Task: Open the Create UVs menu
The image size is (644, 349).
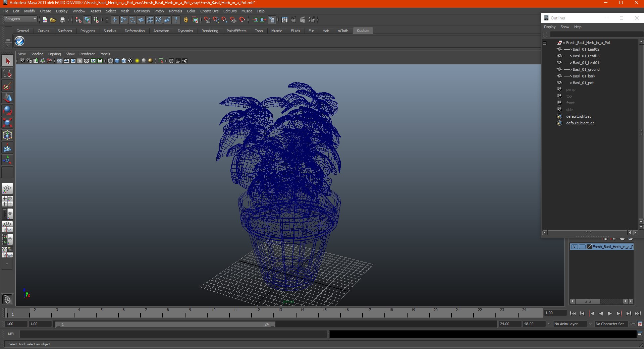Action: (209, 11)
